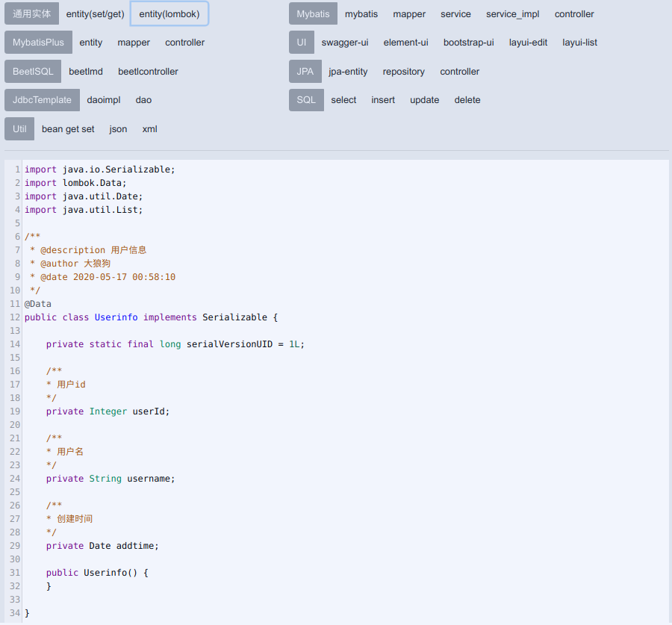
Task: Choose the Util json template
Action: pos(118,129)
